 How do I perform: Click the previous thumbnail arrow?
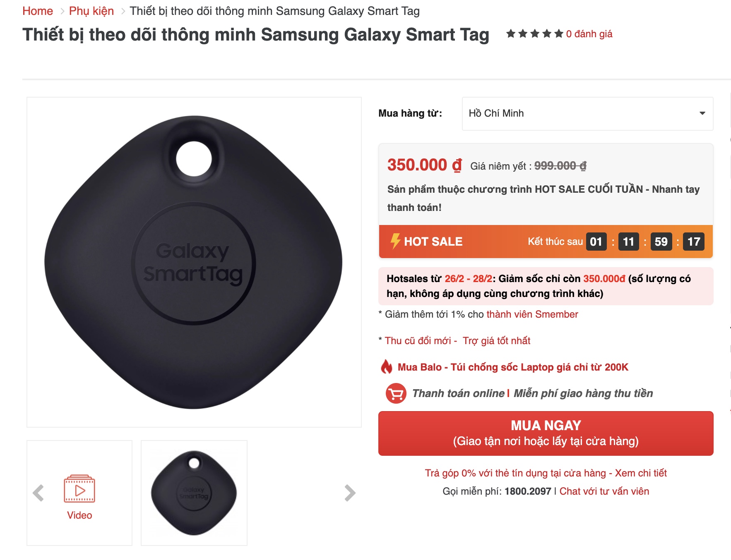click(38, 493)
